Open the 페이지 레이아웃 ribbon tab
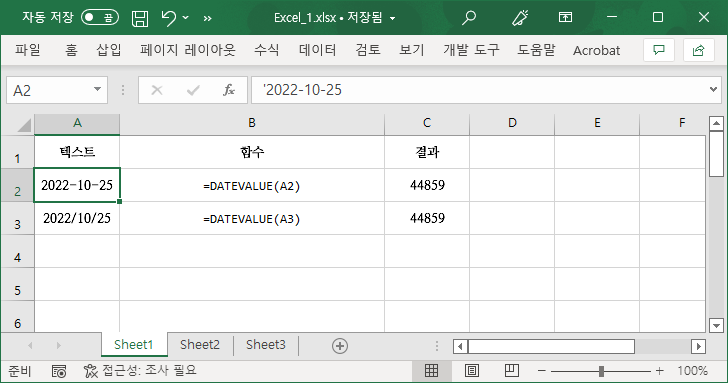The width and height of the screenshot is (728, 383). [188, 50]
